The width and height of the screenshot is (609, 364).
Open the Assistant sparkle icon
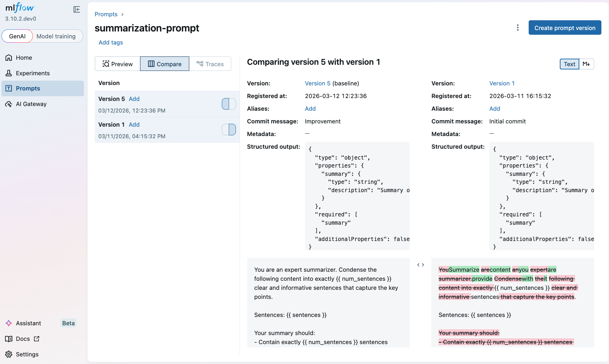(9, 323)
